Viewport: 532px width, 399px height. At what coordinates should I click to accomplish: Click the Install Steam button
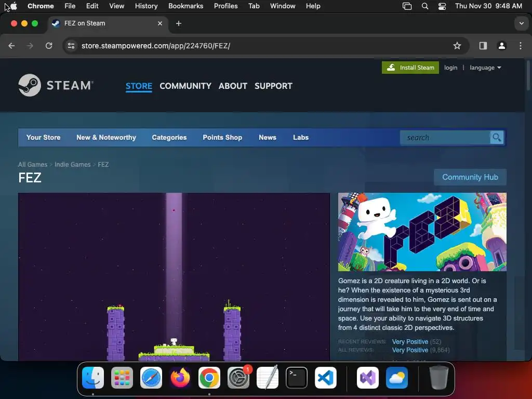pos(410,68)
